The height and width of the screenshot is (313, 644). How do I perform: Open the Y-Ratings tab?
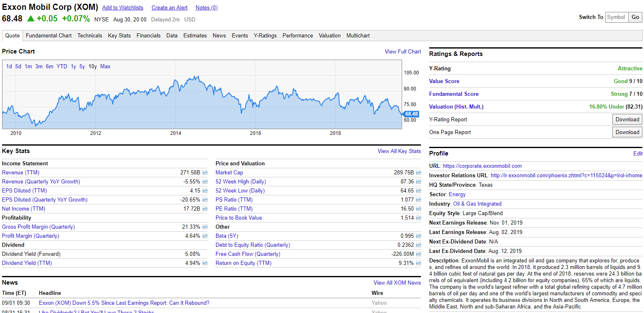click(265, 36)
